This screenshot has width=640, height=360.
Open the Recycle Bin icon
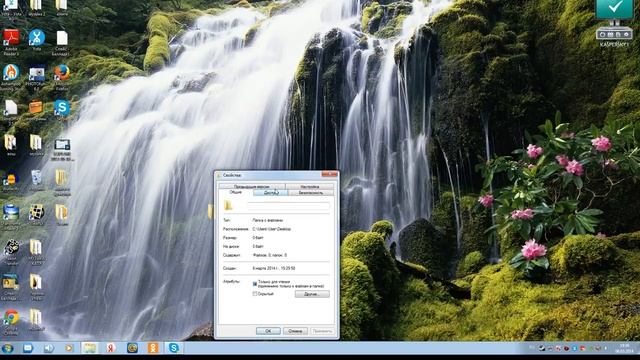click(x=36, y=178)
